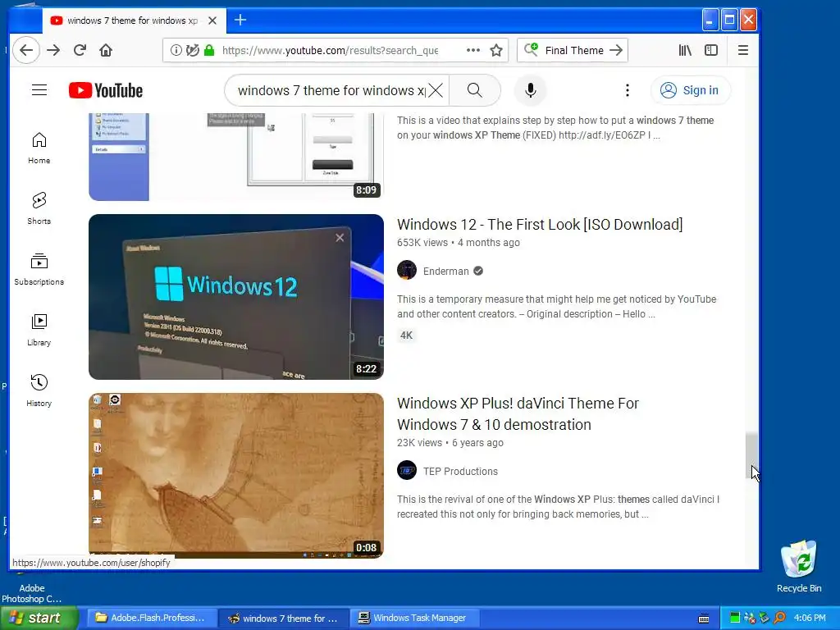
Task: Open Windows 12 First Look video title
Action: (540, 225)
